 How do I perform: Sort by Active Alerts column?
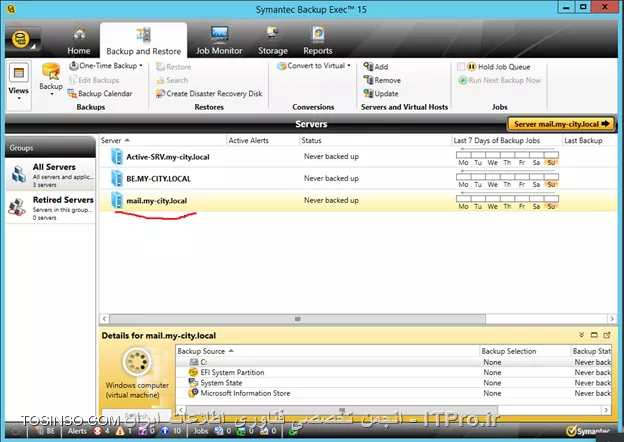click(x=263, y=140)
